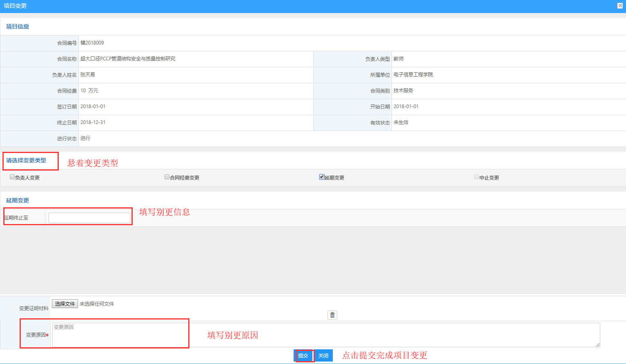This screenshot has width=626, height=364.
Task: Select the 电子信息工程学院 unit value
Action: [413, 75]
